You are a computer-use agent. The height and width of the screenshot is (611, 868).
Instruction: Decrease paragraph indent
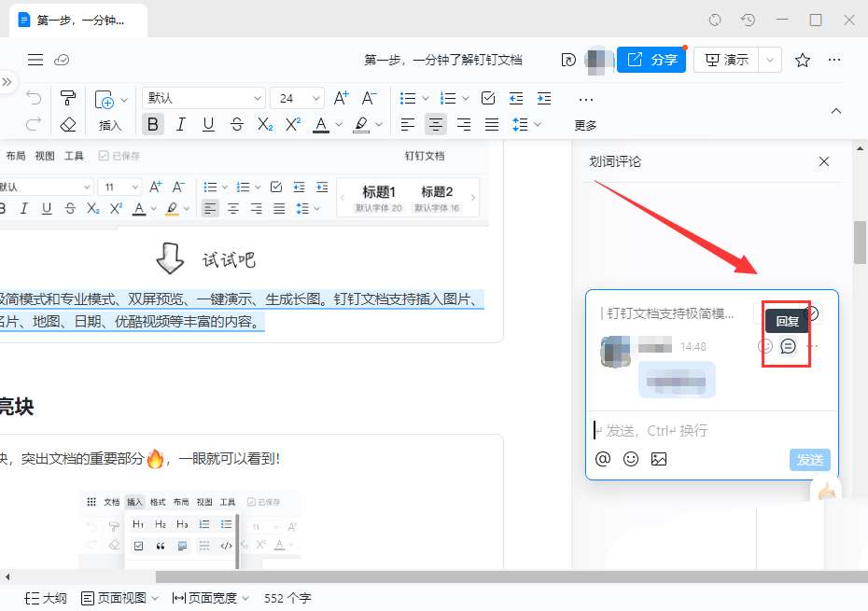[516, 99]
